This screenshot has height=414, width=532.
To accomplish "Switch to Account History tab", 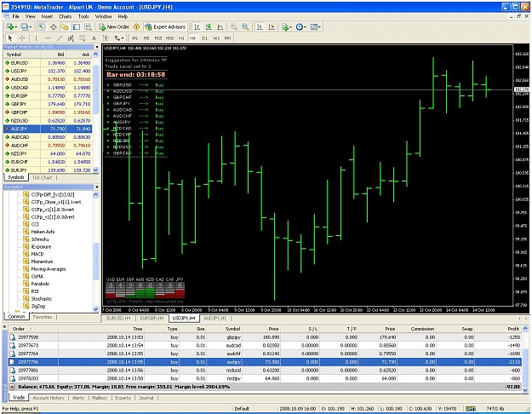I will pos(49,398).
